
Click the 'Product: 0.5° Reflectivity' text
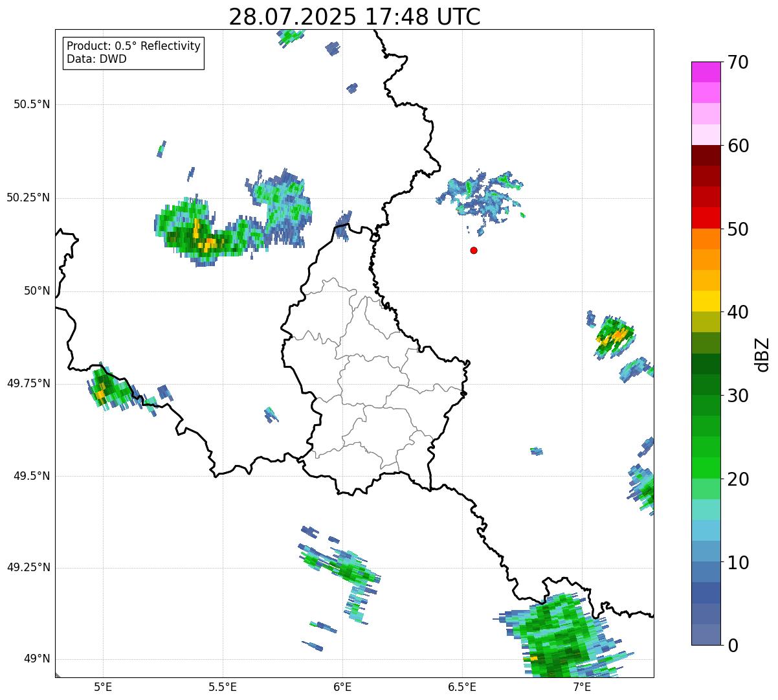134,47
